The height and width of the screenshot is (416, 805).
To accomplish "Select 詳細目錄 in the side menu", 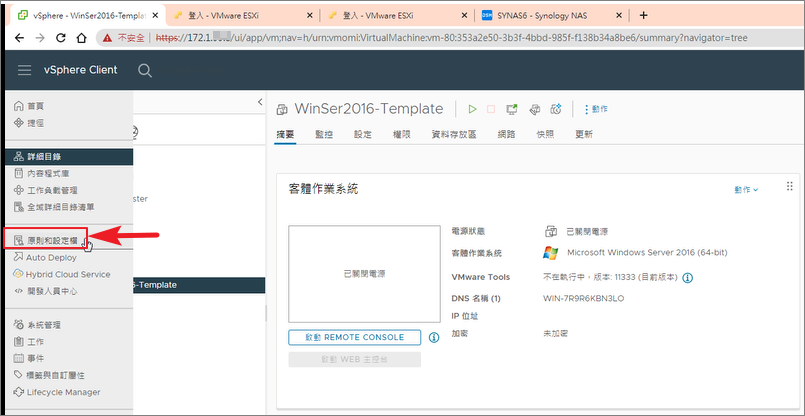I will click(x=69, y=157).
